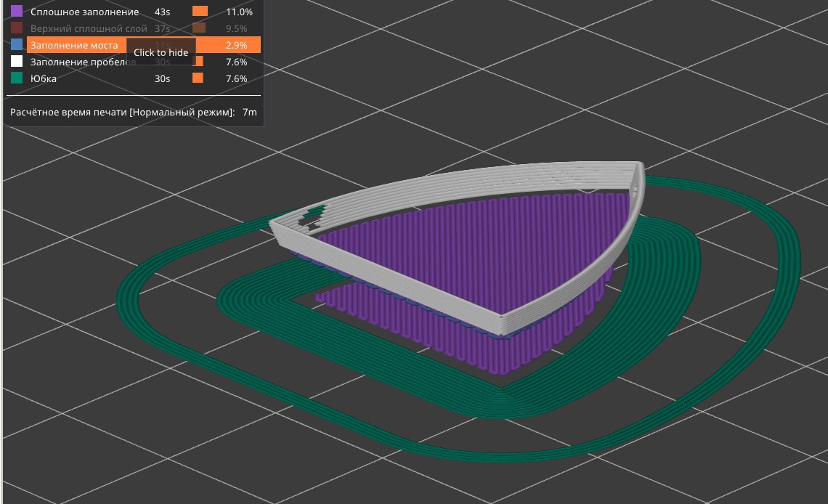Image resolution: width=828 pixels, height=504 pixels.
Task: Click the 2.9% percentage in highlighted row
Action: [x=237, y=45]
